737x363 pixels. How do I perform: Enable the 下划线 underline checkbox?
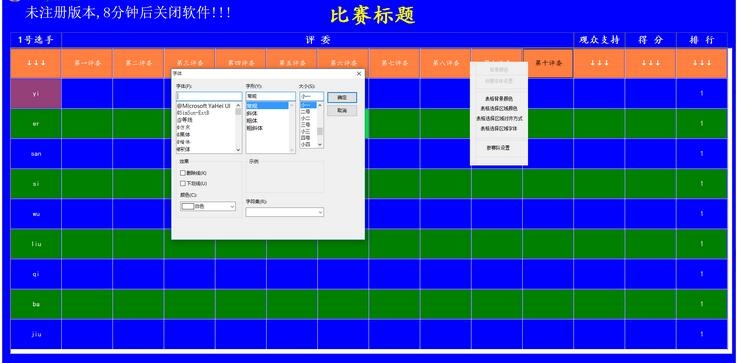click(x=183, y=183)
